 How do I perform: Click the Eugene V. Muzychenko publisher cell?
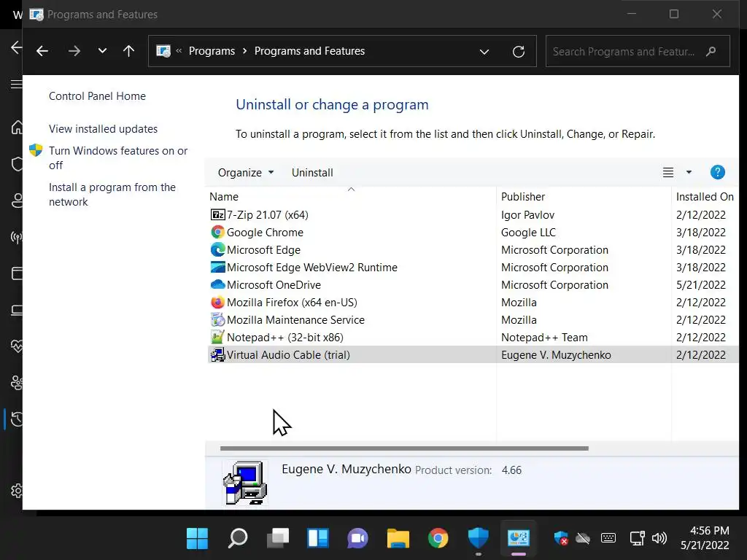[x=556, y=355]
